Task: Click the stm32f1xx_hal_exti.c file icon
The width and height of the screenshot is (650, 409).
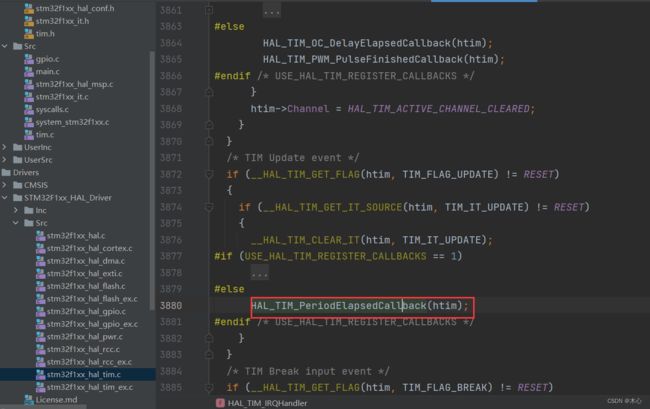Action: 40,273
